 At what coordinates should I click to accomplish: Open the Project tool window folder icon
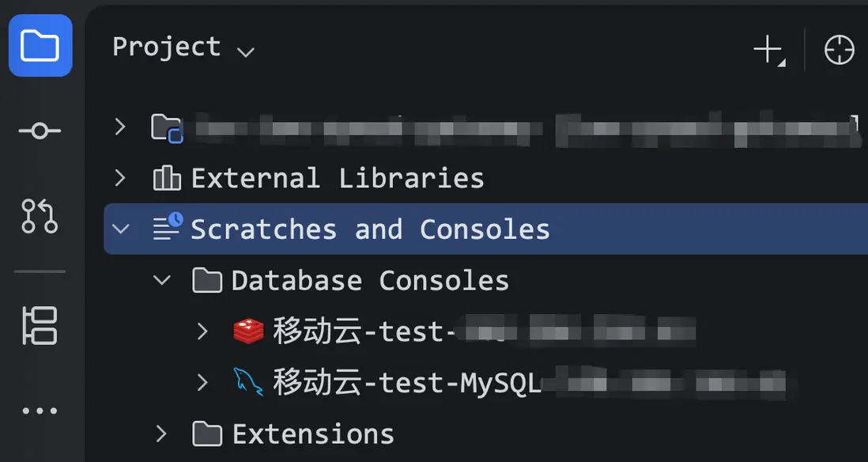pos(40,46)
